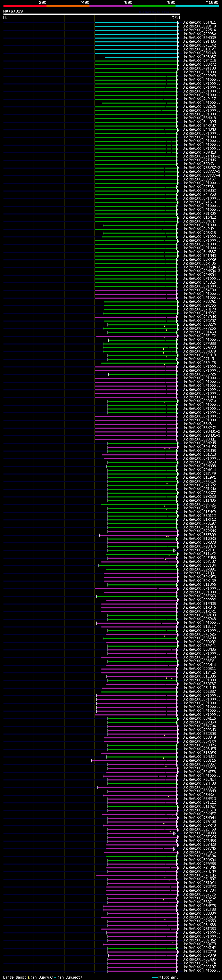
Task: Select hit UniRef100_Q9XC55
Action: coord(199,306)
